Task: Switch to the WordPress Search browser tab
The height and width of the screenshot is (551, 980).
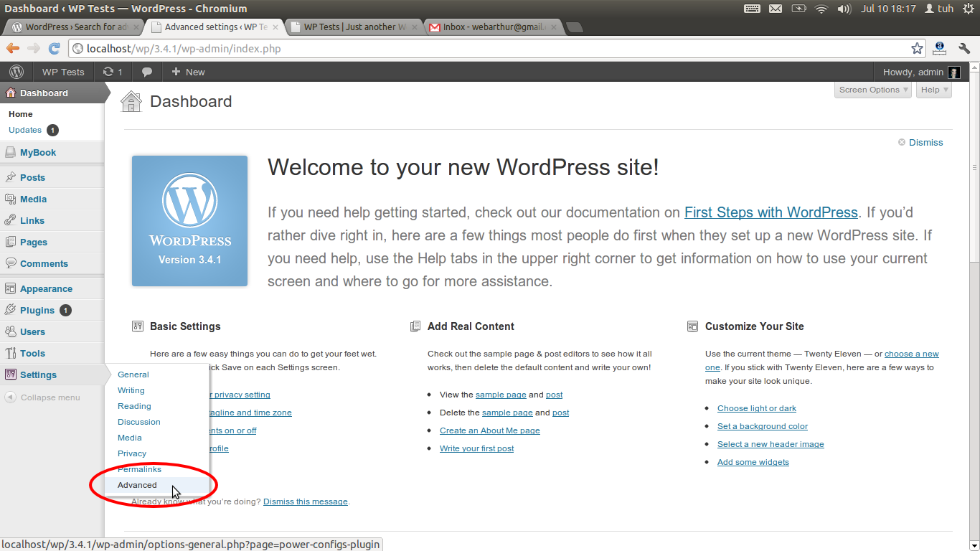Action: [75, 27]
